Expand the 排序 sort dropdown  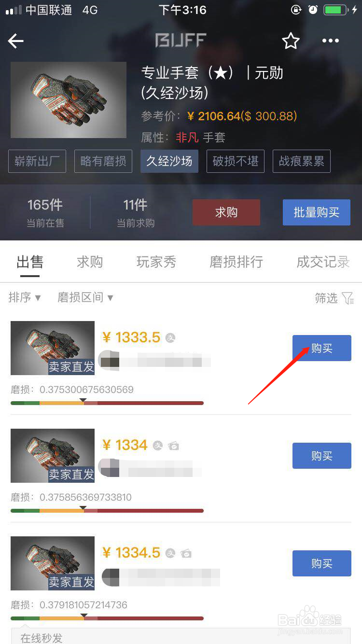tap(25, 298)
